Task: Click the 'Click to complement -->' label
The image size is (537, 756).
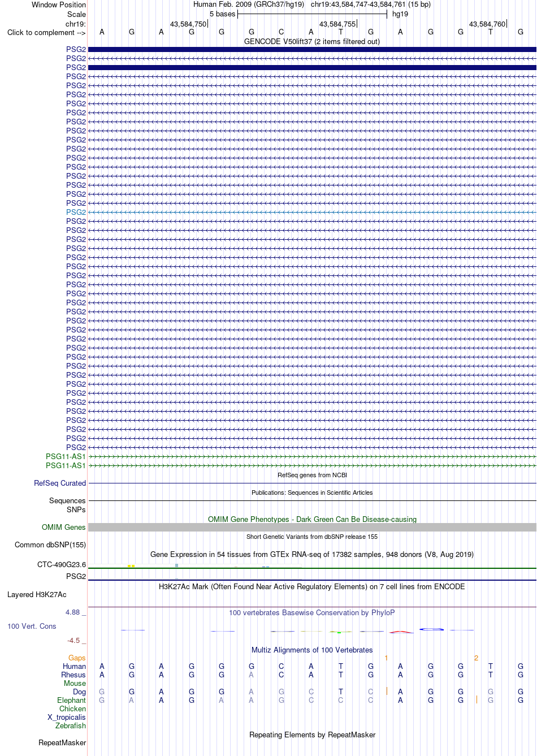Action: pyautogui.click(x=46, y=32)
